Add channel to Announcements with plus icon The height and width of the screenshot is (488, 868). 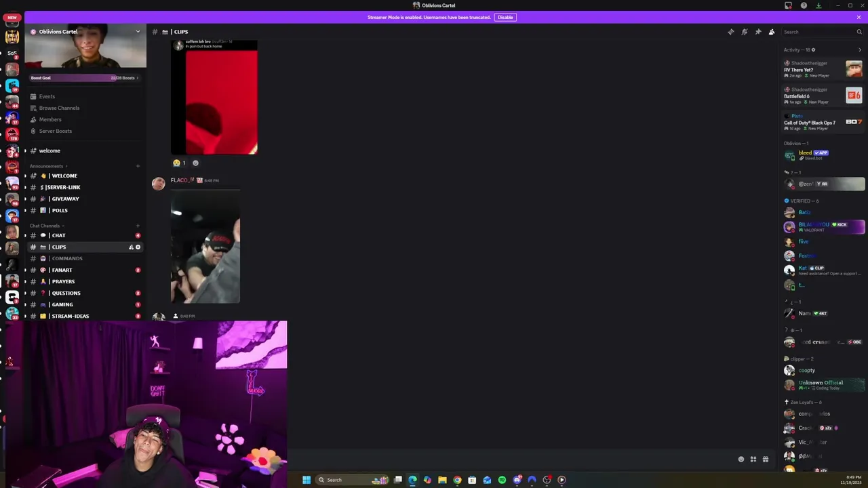point(138,166)
